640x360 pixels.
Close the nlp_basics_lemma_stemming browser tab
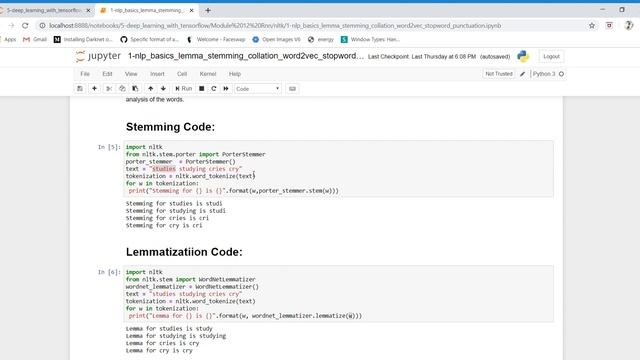(191, 10)
